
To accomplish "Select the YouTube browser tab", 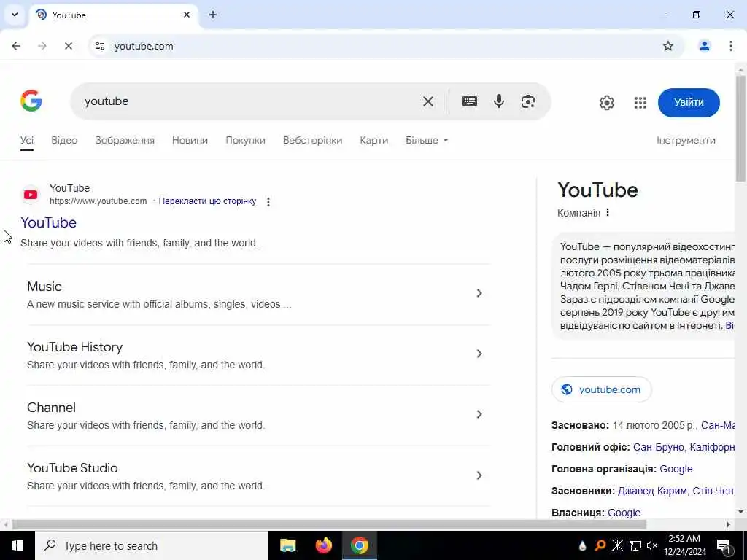I will click(115, 15).
